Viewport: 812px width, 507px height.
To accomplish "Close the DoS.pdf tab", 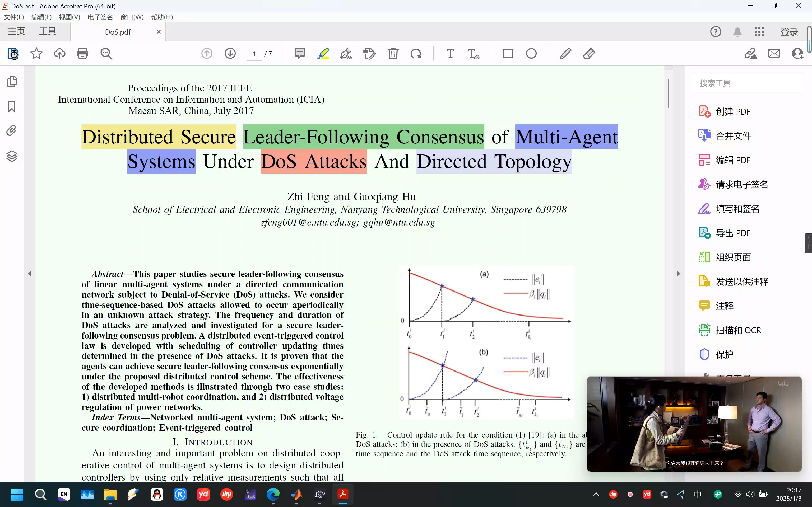I will pos(159,31).
